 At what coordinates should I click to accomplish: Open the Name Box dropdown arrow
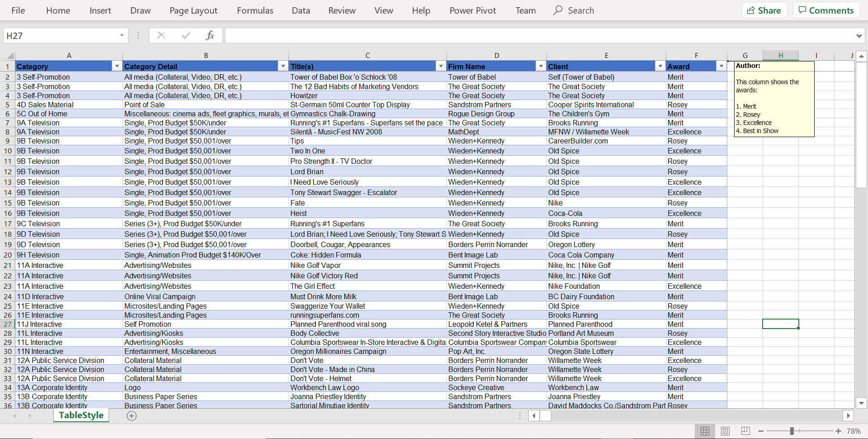[121, 35]
